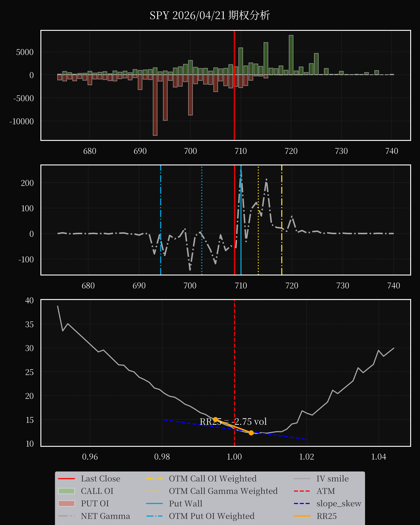420x525 pixels.
Task: Click the 740 x-axis label in top chart
Action: [392, 151]
